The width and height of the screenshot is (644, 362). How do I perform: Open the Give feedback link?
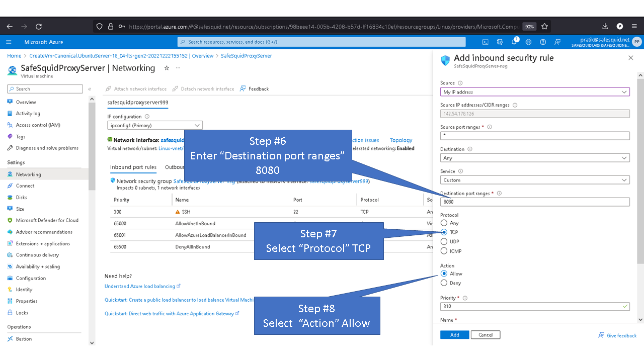(x=617, y=335)
